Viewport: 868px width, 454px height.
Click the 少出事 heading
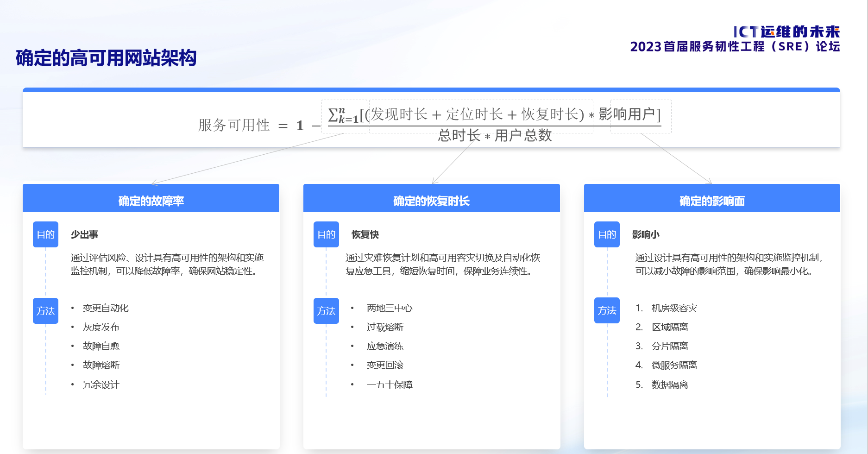click(84, 234)
